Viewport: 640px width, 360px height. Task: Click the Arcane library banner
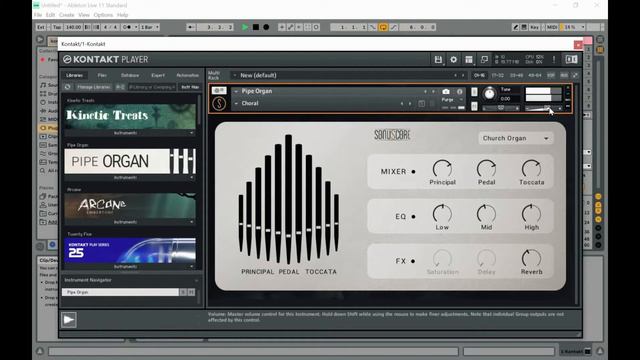click(130, 206)
